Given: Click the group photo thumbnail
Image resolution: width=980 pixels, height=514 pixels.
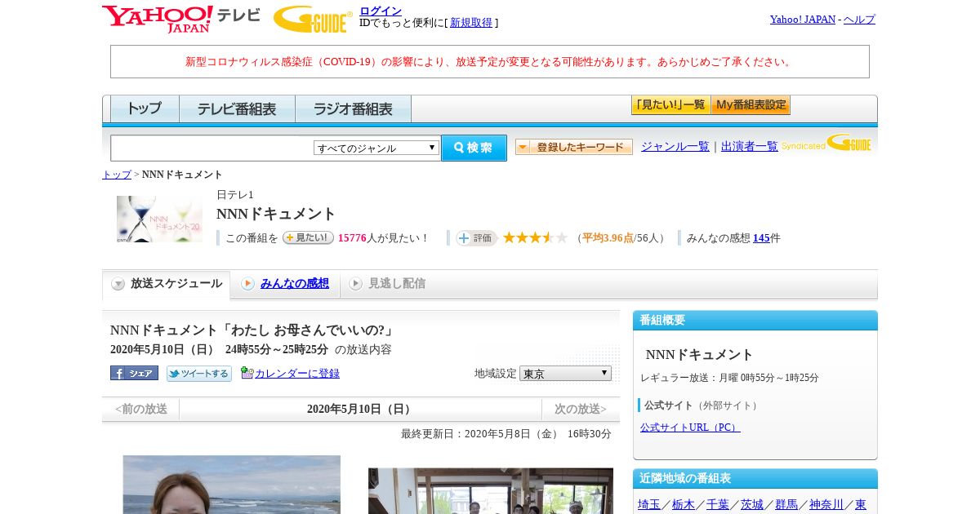Looking at the screenshot, I should tap(491, 491).
